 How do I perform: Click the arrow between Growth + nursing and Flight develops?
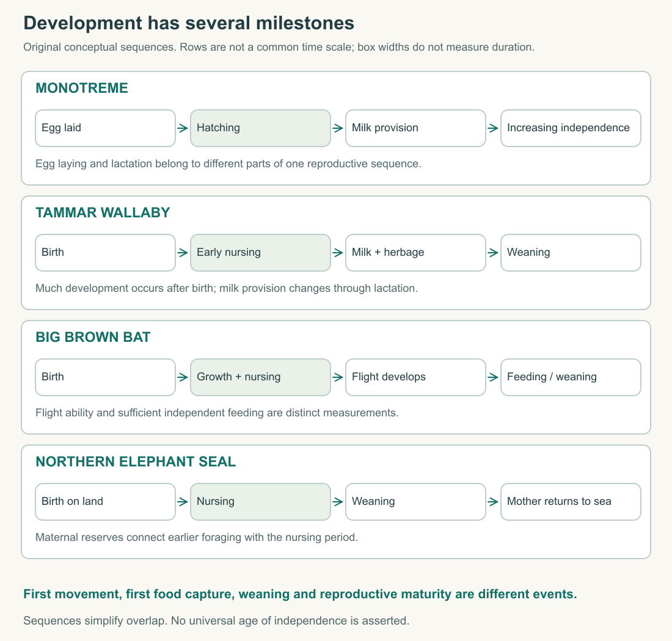[338, 377]
